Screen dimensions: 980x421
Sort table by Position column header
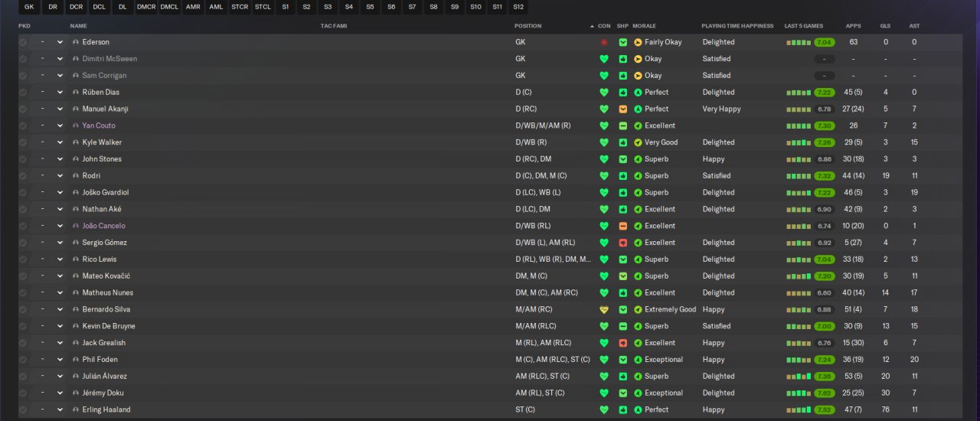528,26
